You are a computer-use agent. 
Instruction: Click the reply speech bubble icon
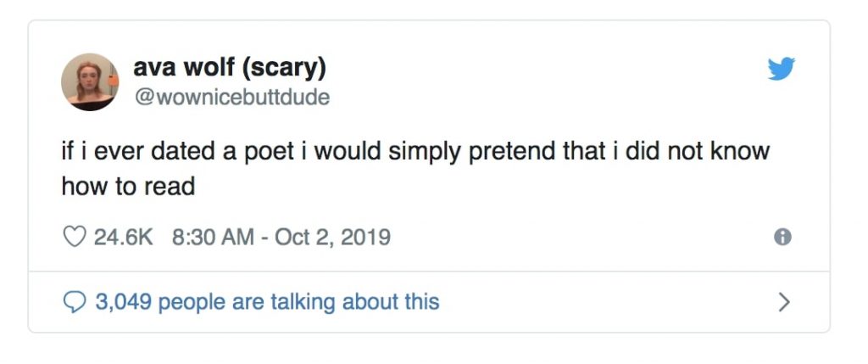point(75,301)
